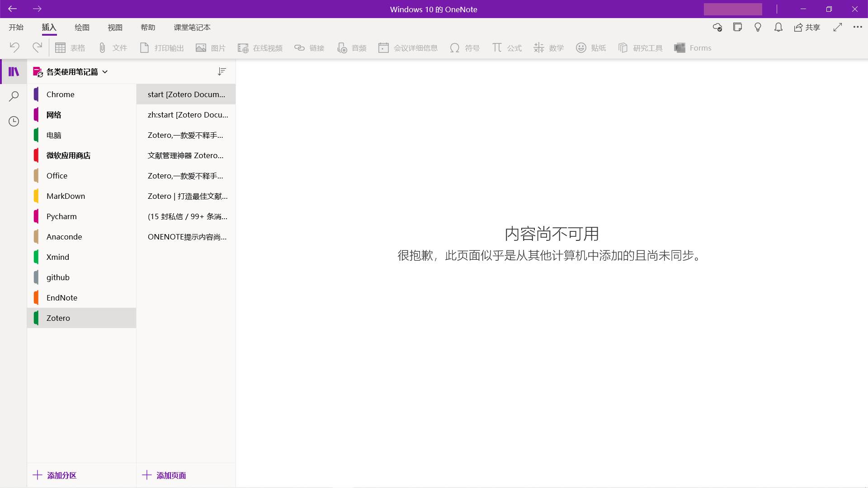Select the EndNote section in the sidebar
This screenshot has height=488, width=868.
[x=62, y=297]
